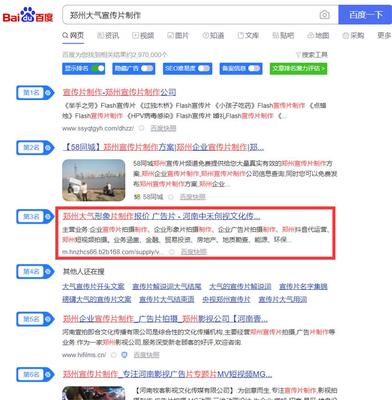Image resolution: width=392 pixels, height=400 pixels.
Task: Click the green 文章排名潜力评估 button
Action: 298,69
